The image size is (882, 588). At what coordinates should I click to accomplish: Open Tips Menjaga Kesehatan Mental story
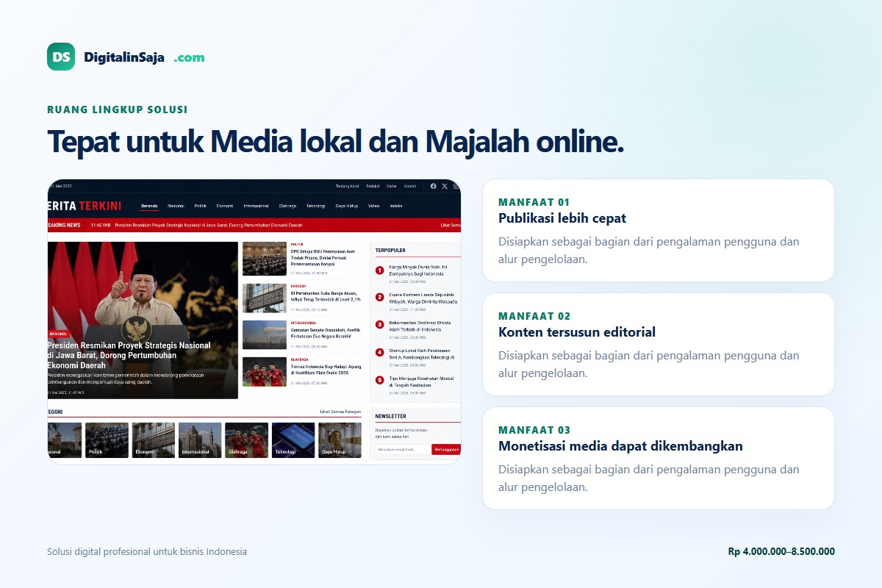tap(421, 381)
